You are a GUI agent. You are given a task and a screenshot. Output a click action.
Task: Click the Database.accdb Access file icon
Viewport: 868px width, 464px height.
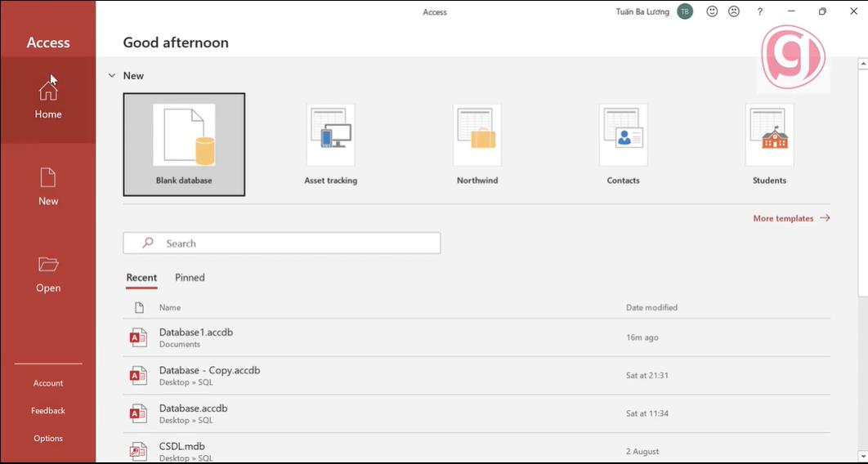(138, 413)
